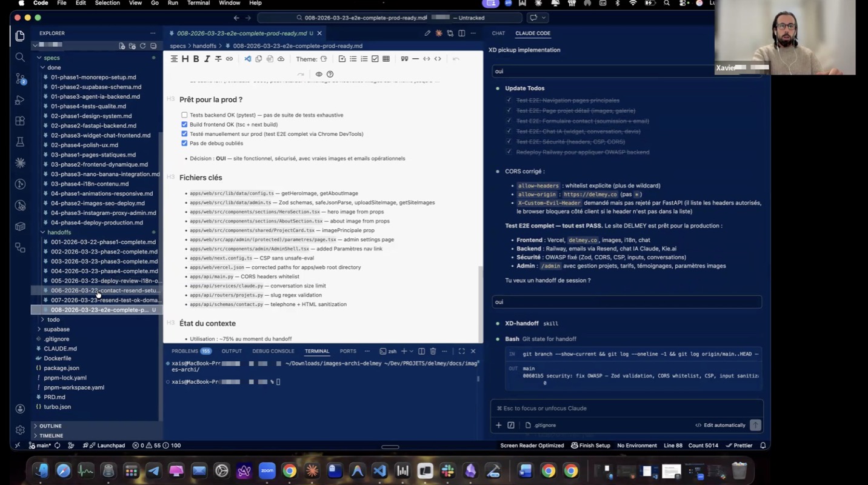Apply bold formatting in markdown toolbar
Screen dimensions: 868x485
coord(196,59)
